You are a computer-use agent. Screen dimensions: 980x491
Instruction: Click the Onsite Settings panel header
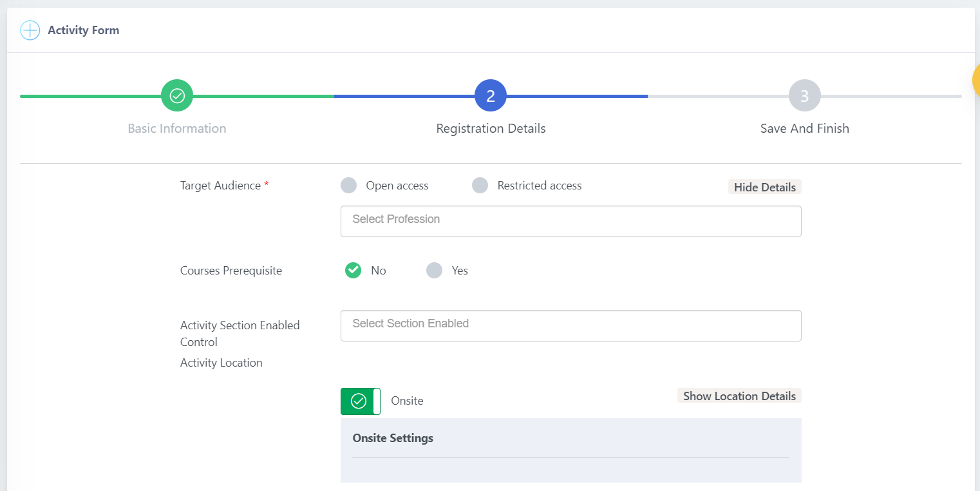(x=393, y=438)
